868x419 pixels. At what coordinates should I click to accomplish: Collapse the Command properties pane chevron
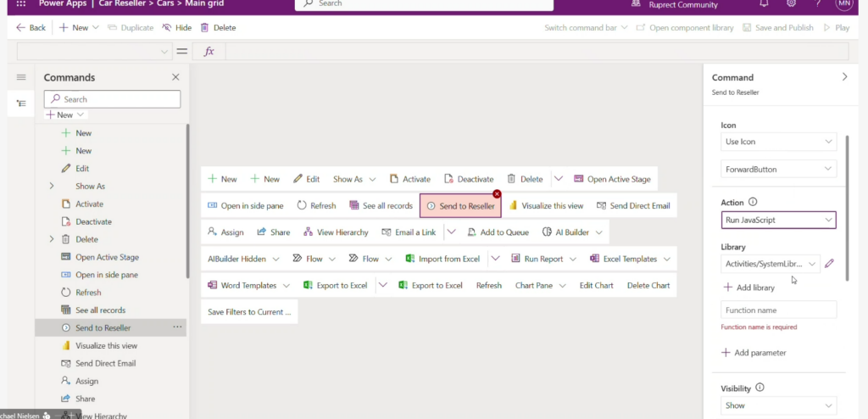click(843, 77)
